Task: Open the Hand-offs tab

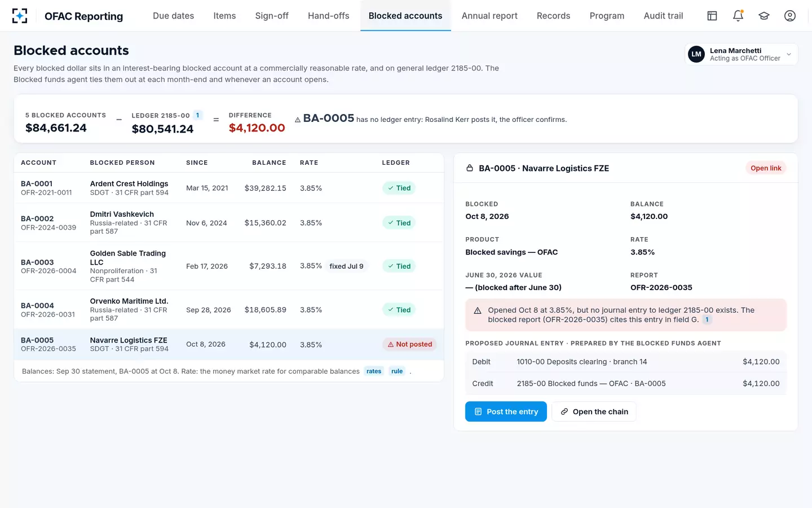Action: (x=329, y=16)
